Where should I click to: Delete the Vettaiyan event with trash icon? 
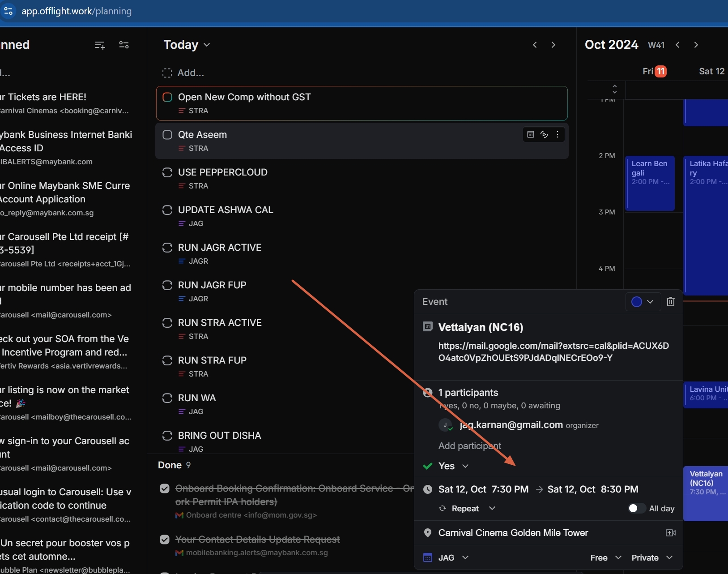pos(670,302)
